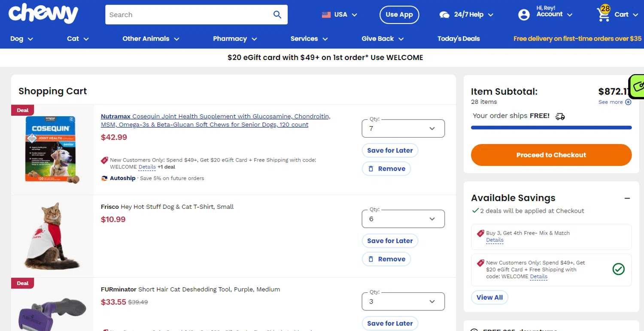Open the Services menu
Viewport: 644px width, 331px height.
[309, 39]
